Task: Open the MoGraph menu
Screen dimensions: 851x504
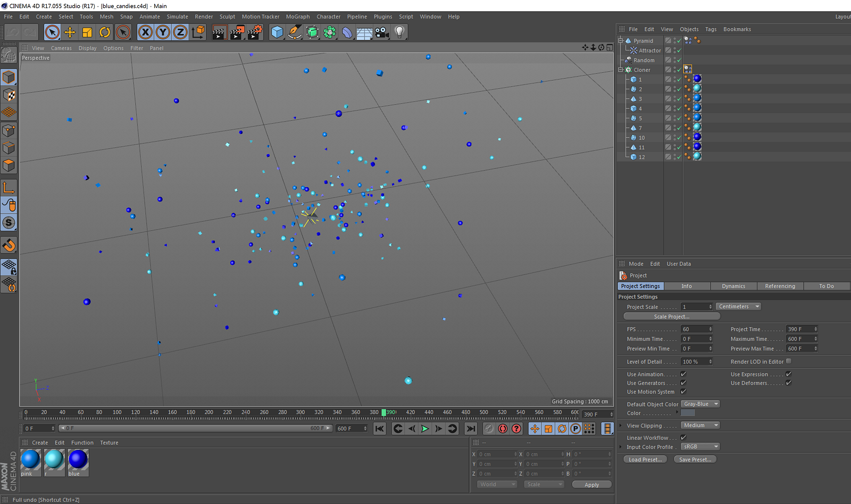Action: 297,16
